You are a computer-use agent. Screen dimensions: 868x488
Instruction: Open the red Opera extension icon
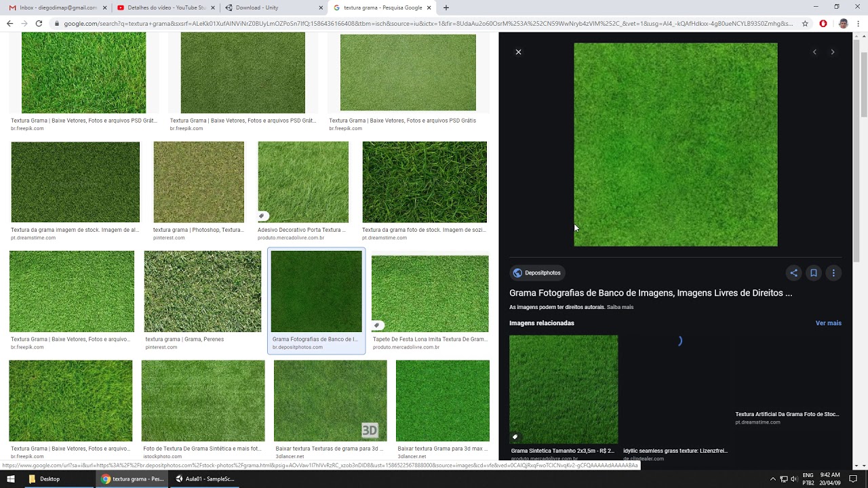823,24
